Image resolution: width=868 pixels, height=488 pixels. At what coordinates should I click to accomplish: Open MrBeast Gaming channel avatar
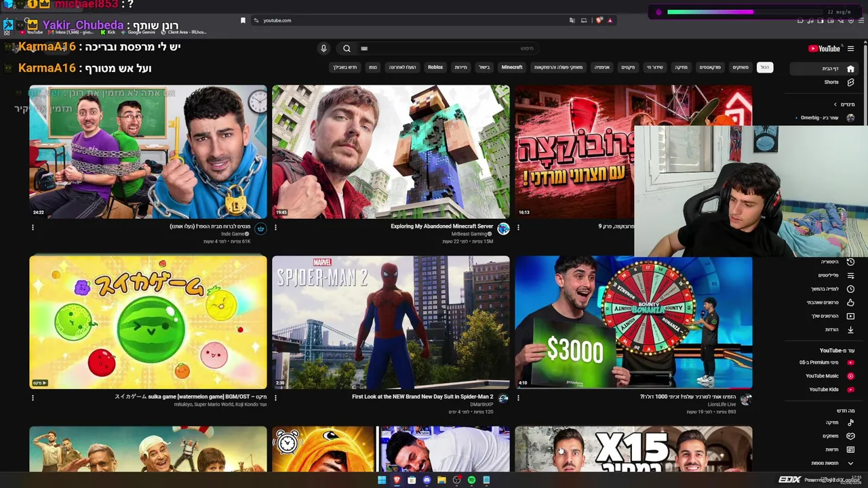click(x=503, y=229)
